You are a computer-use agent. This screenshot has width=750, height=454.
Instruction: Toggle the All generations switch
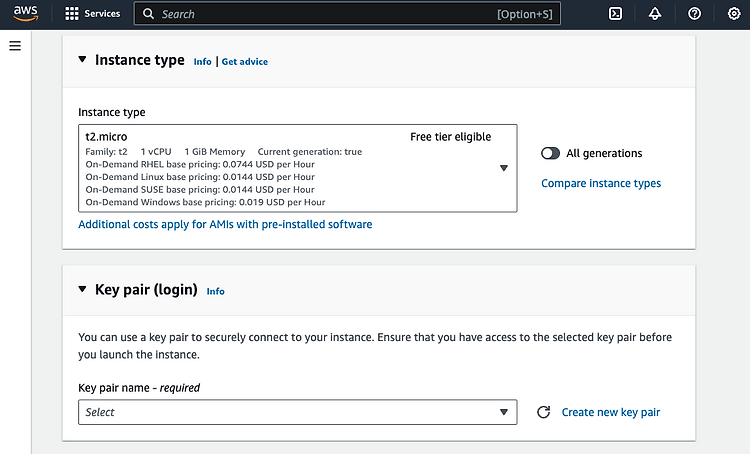click(550, 153)
